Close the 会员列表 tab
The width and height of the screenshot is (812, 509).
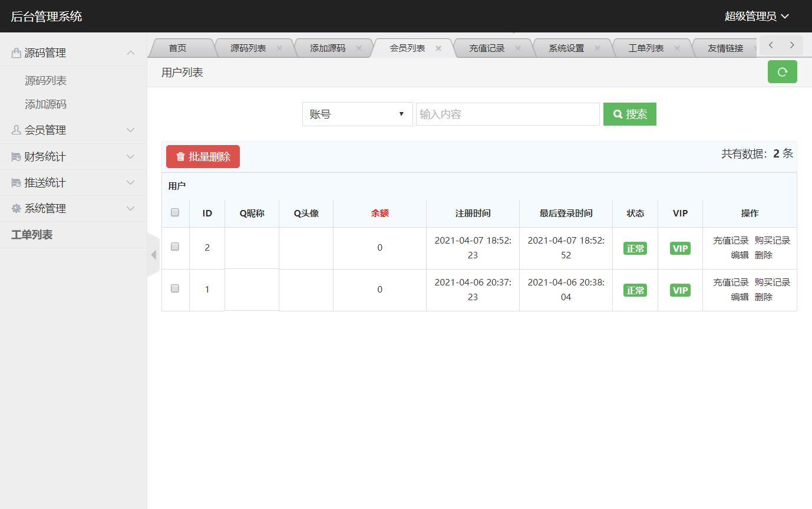coord(438,48)
